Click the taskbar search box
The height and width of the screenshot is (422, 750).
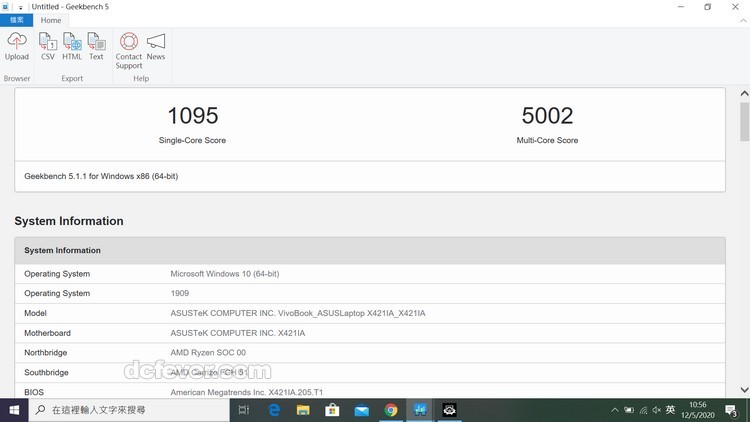129,410
